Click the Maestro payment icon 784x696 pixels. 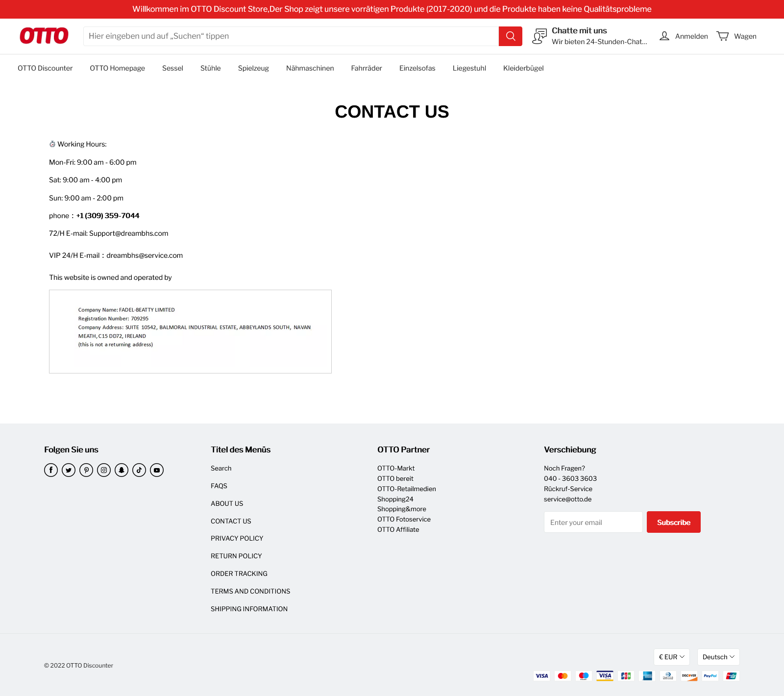(x=584, y=676)
